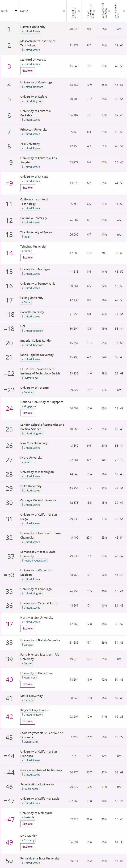The height and width of the screenshot is (868, 127).
Task: Sort by Female:Male Ratio column
Action: pos(124,11)
